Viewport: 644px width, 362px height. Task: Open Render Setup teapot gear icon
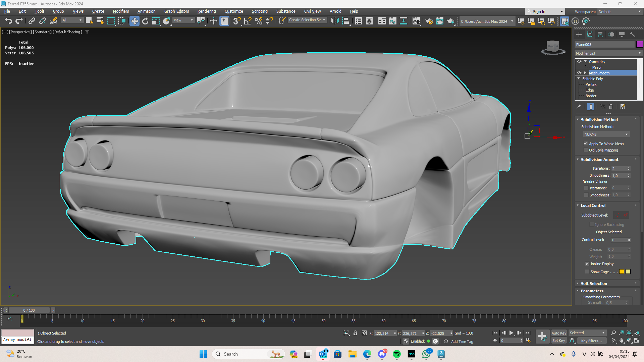coord(429,21)
